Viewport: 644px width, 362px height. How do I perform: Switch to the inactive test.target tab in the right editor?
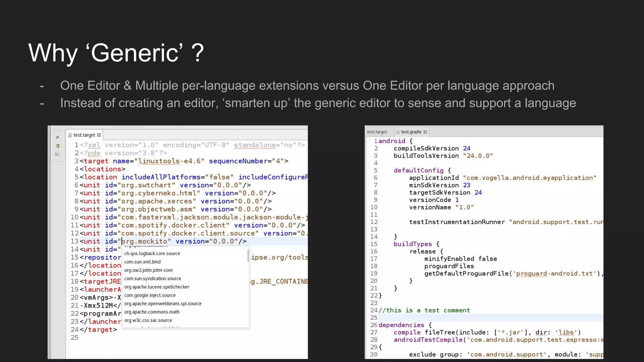377,132
